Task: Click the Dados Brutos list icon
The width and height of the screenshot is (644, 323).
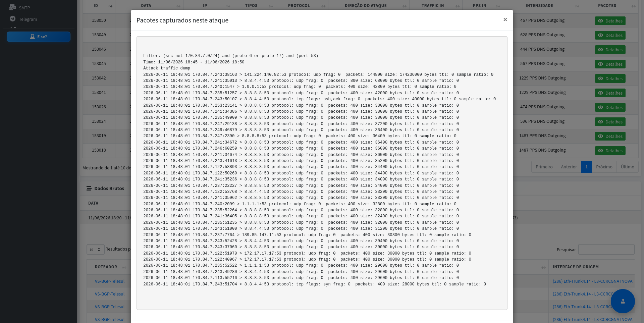Action: coord(89,189)
